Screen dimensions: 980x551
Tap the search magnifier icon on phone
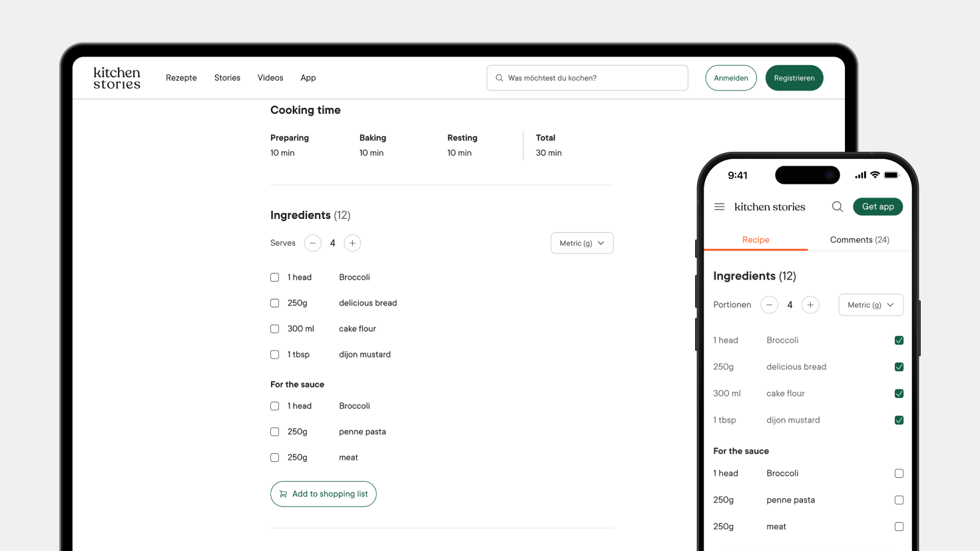coord(837,207)
